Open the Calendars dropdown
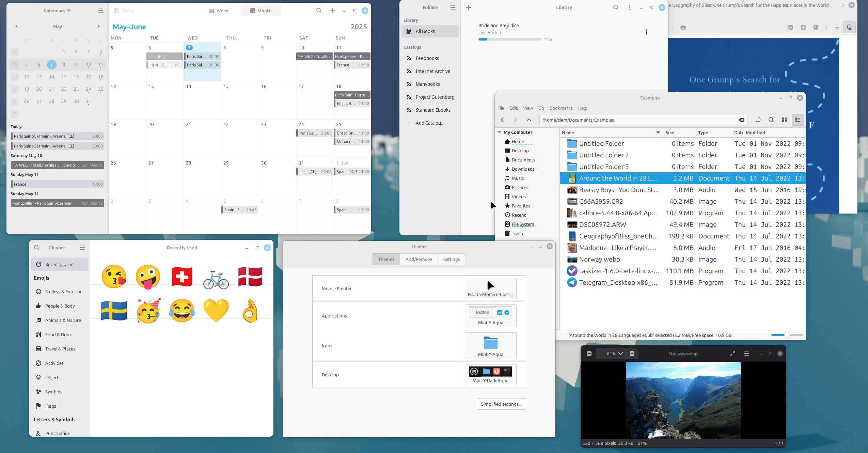868x453 pixels. coord(57,11)
